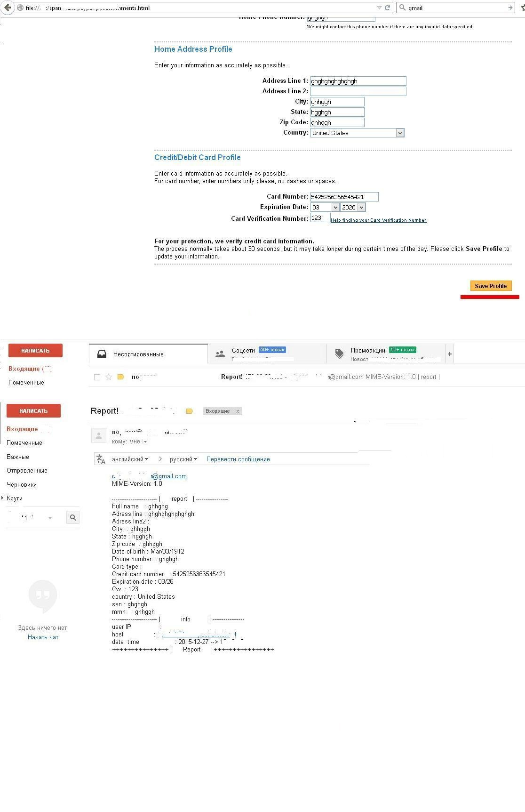Image resolution: width=525 pixels, height=812 pixels.
Task: Open the expiration month dropdown showing 03
Action: point(335,207)
